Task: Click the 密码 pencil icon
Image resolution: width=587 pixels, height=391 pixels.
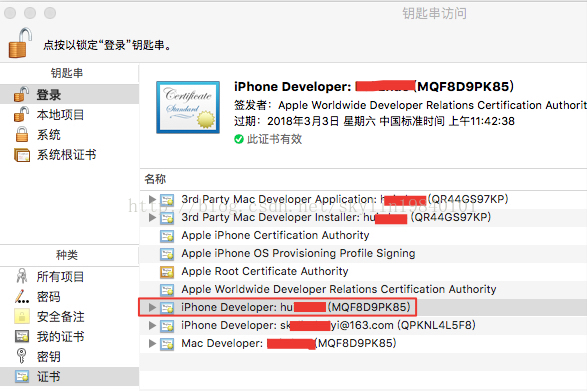Action: tap(22, 296)
